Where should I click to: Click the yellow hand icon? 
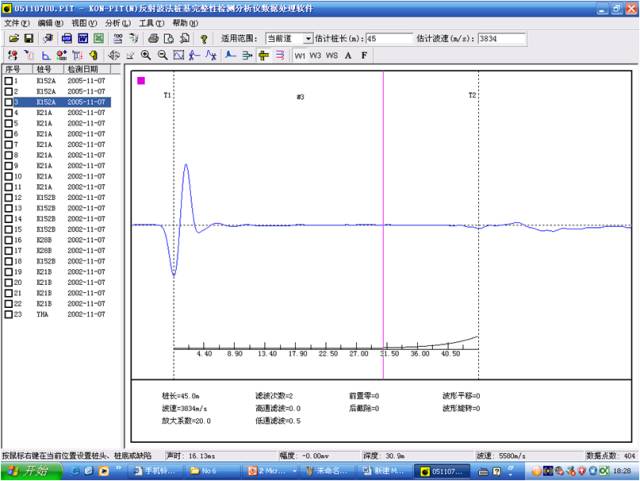pos(93,55)
